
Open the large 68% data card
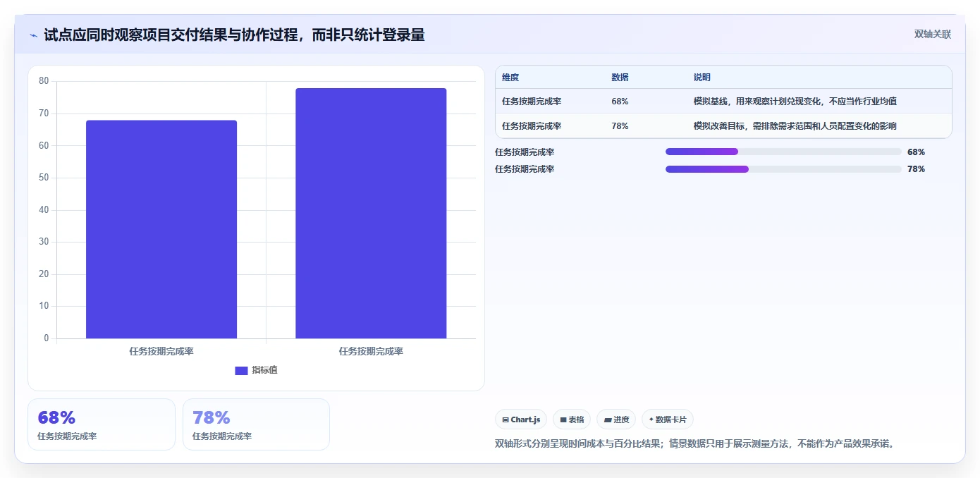point(102,424)
